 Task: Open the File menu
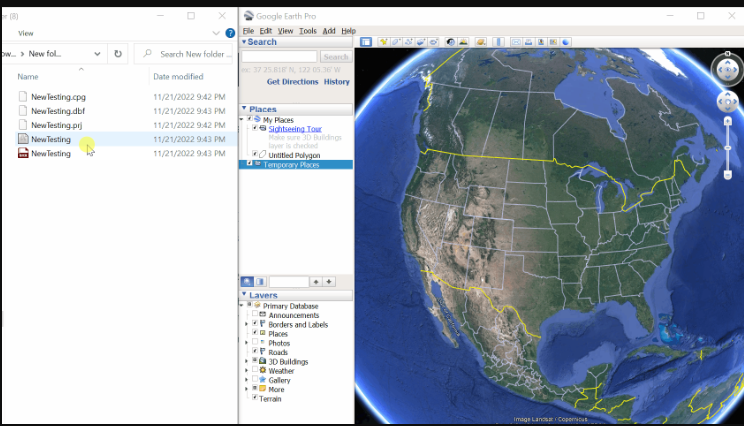(x=248, y=31)
